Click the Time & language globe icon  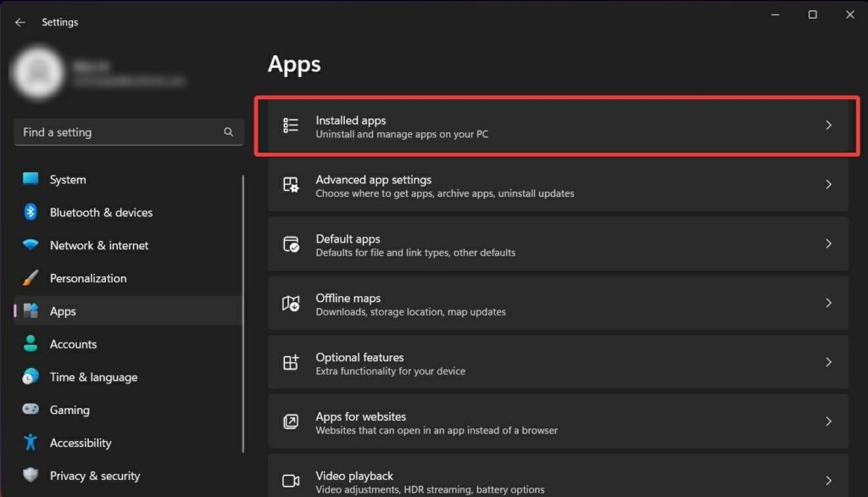[31, 377]
